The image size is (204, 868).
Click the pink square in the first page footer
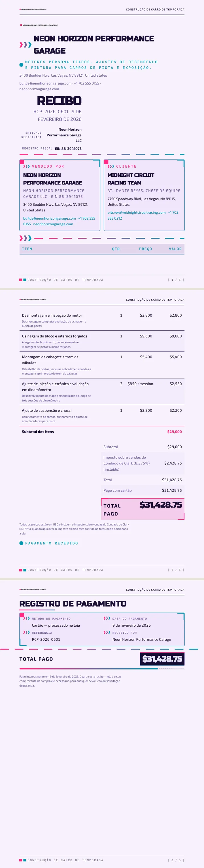tap(21, 280)
